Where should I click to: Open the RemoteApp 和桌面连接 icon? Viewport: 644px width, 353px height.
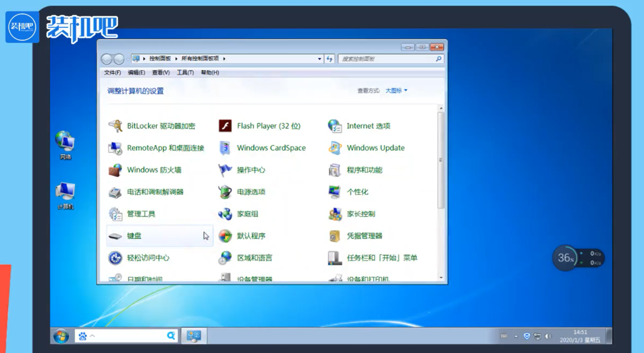(x=116, y=148)
